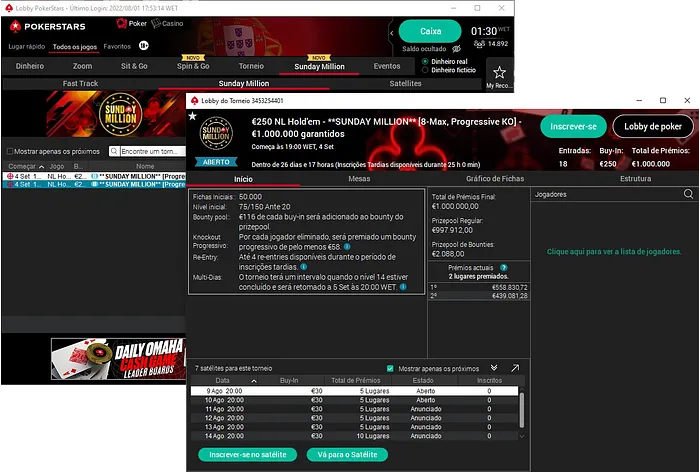
Task: Collapse the cashier panel with the left chevron
Action: (x=392, y=33)
